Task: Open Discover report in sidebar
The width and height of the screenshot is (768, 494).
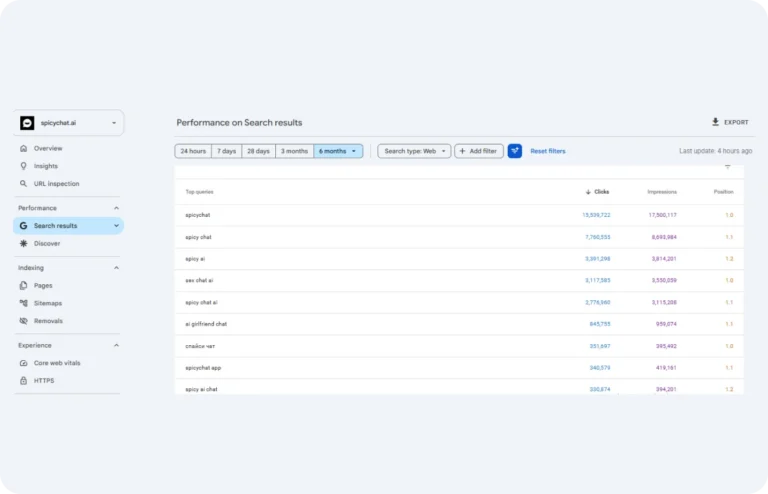Action: (47, 243)
